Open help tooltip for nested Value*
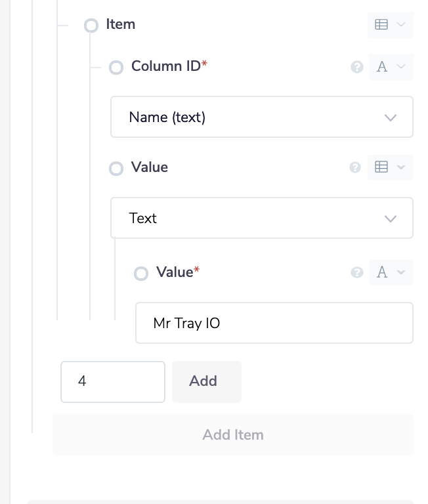 357,272
